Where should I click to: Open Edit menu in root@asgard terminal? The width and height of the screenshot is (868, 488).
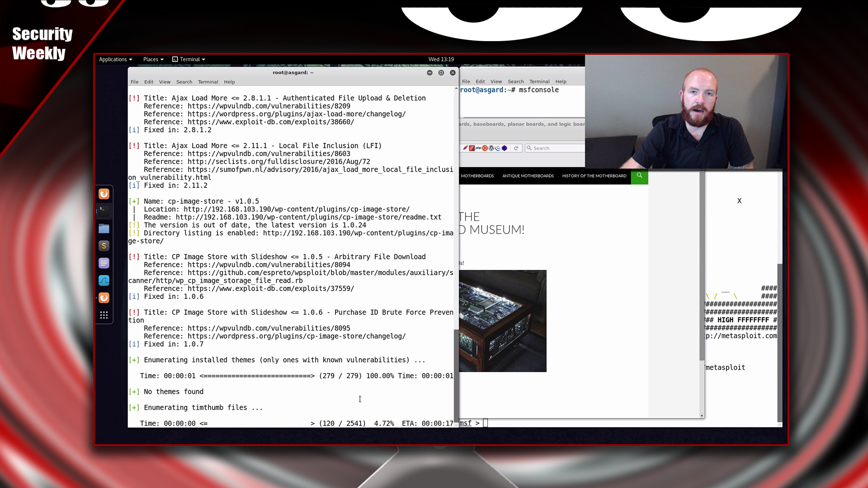[x=149, y=82]
